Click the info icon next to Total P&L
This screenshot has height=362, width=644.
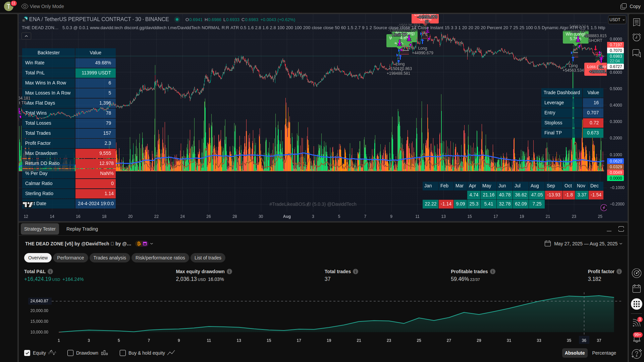click(50, 271)
